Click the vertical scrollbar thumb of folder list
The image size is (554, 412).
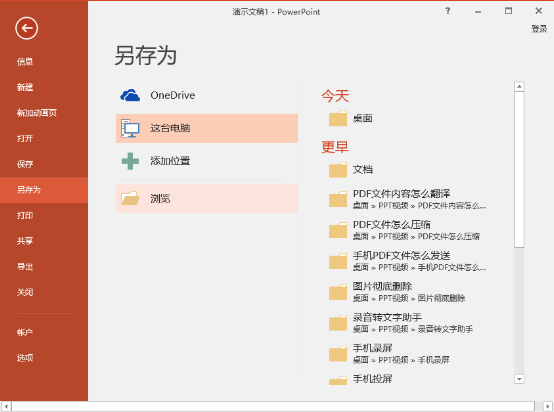pyautogui.click(x=519, y=170)
